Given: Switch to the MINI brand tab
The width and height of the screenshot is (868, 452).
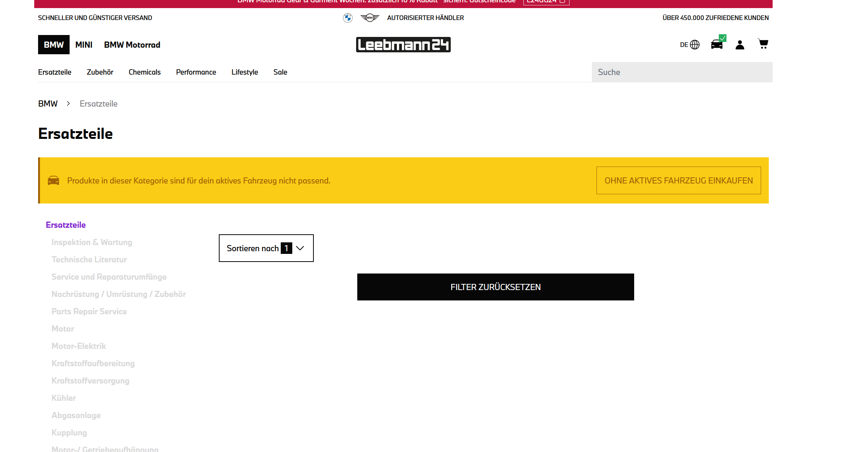Looking at the screenshot, I should tap(83, 45).
